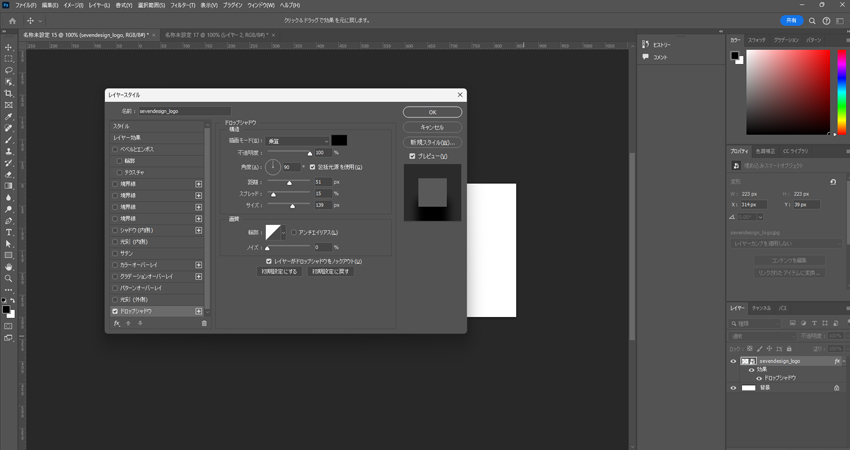
Task: Enable the ベベルとエンボス checkbox
Action: (x=115, y=149)
